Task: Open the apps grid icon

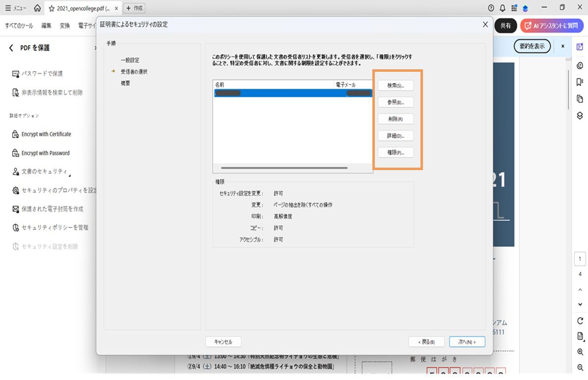Action: 514,8
